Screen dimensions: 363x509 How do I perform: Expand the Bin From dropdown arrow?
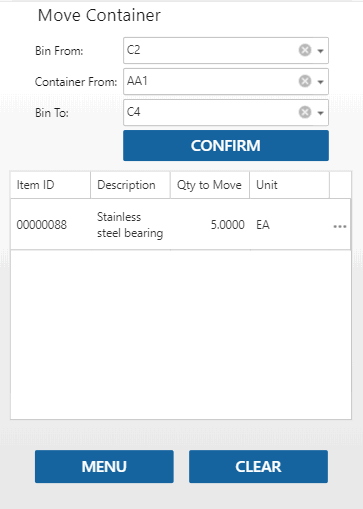point(320,51)
